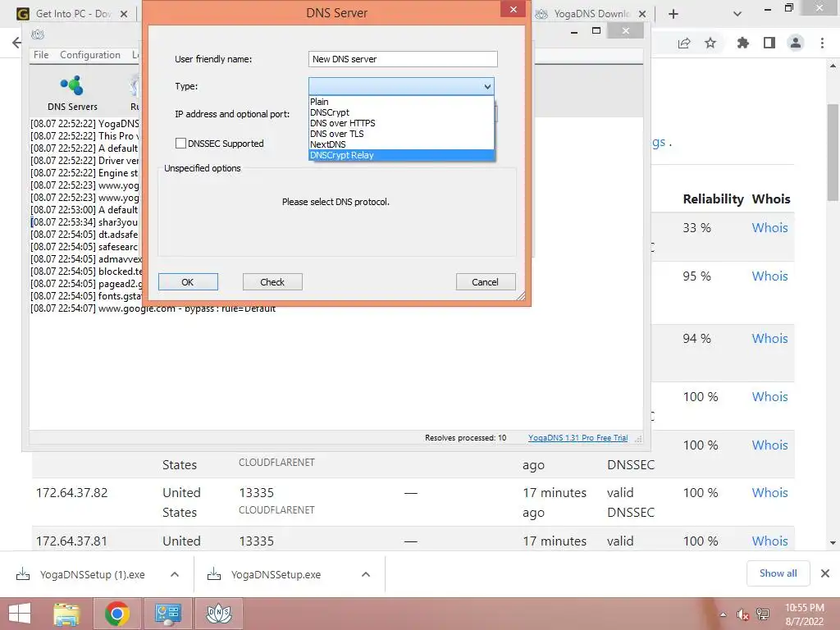Click IP cell 172.64.37.82
The height and width of the screenshot is (630, 840).
72,493
